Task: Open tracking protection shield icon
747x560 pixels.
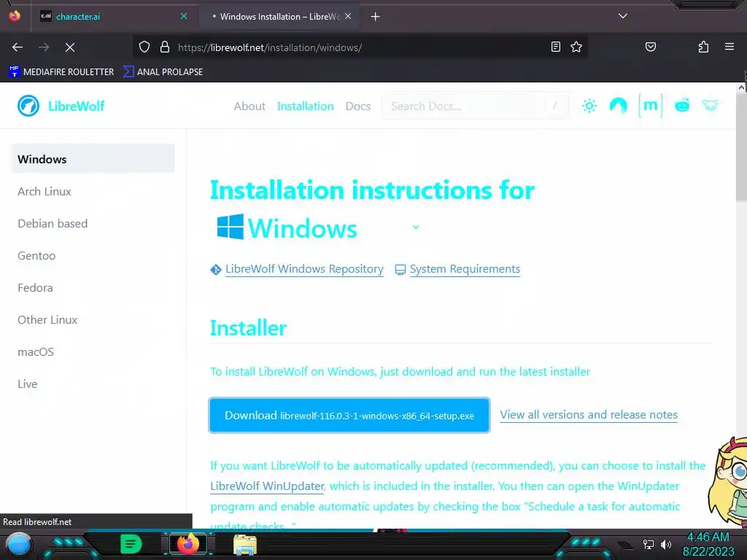Action: (x=144, y=47)
